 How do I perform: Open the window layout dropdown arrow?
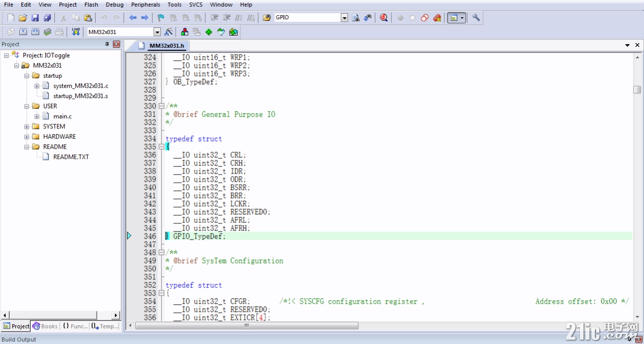pos(462,18)
